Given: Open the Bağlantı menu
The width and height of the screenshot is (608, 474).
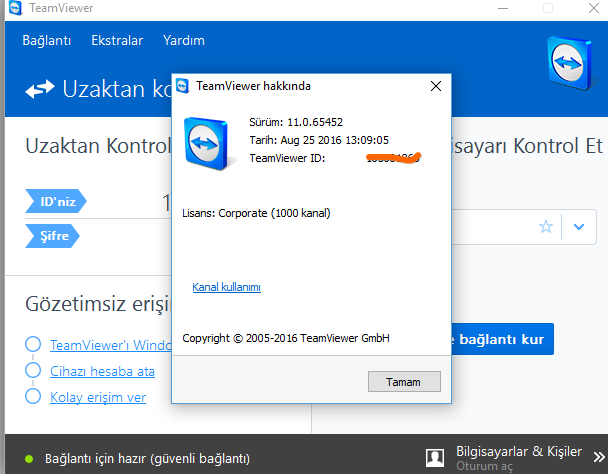Looking at the screenshot, I should (47, 41).
